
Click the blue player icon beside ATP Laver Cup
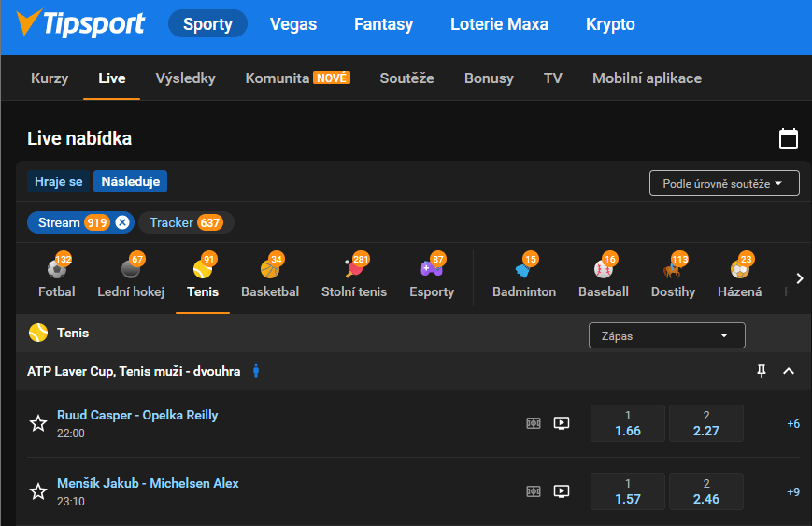click(x=256, y=371)
